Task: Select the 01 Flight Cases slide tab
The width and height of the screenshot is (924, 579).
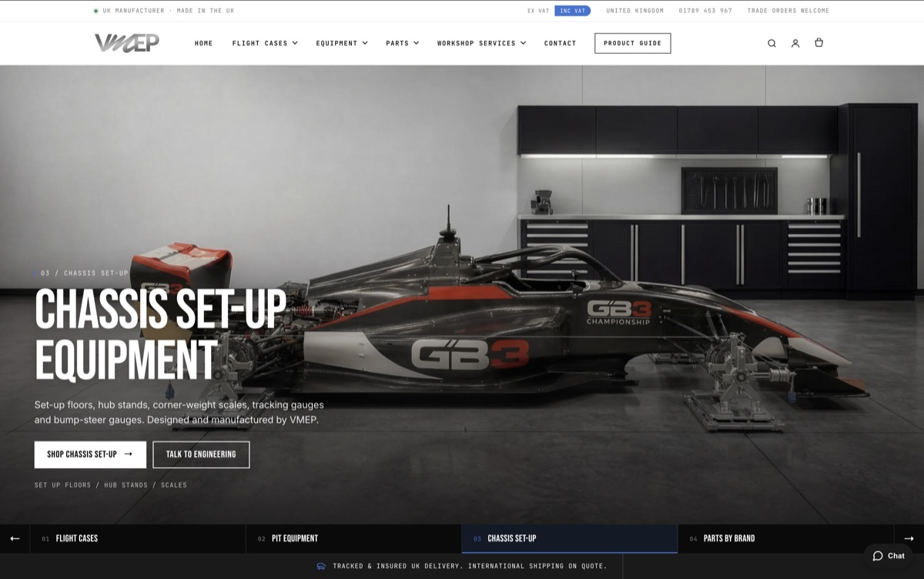Action: [138, 538]
